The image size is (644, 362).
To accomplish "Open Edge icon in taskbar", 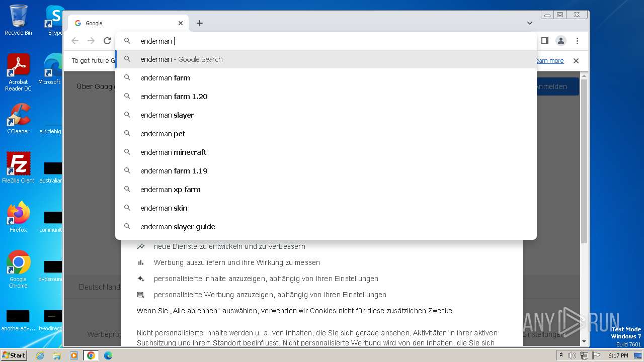I will pyautogui.click(x=108, y=355).
